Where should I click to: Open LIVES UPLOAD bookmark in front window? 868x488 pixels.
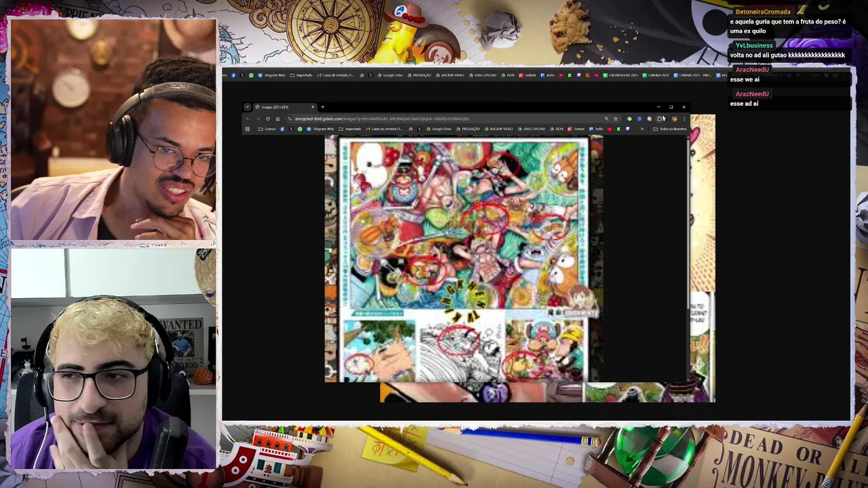pos(531,129)
